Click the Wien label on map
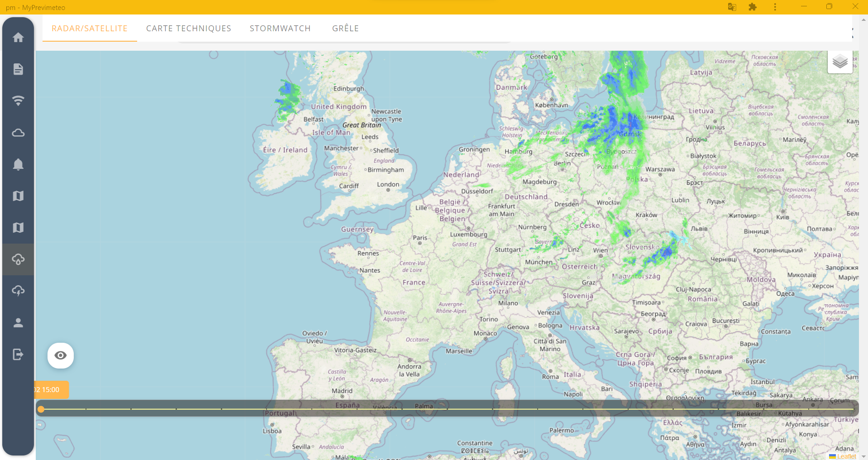868x460 pixels. (601, 250)
